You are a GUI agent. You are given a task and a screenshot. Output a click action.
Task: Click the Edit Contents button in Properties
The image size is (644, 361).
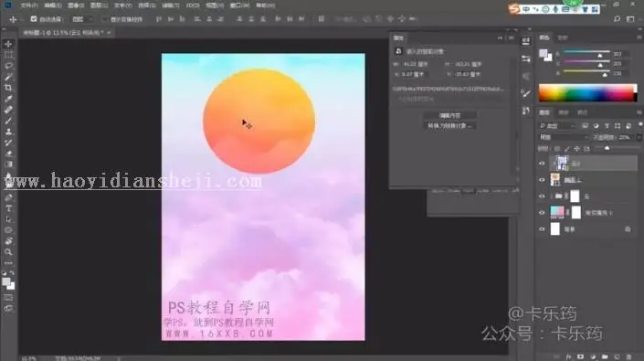(x=449, y=116)
